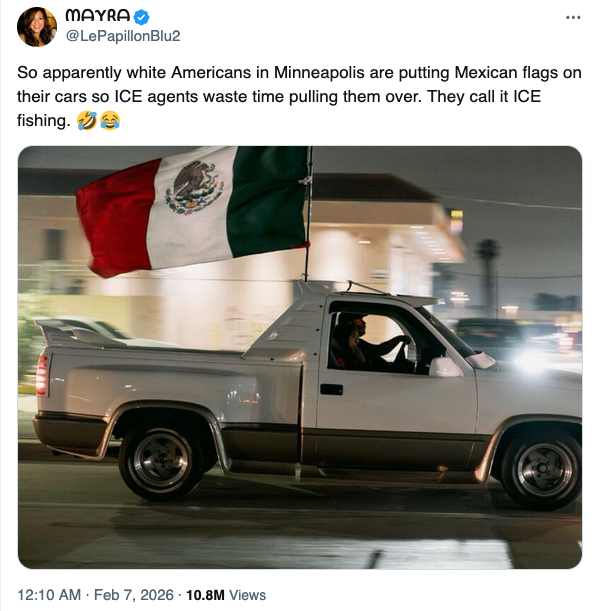Click the truck's rear wheel
Viewport: 598px width, 611px height.
[161, 461]
